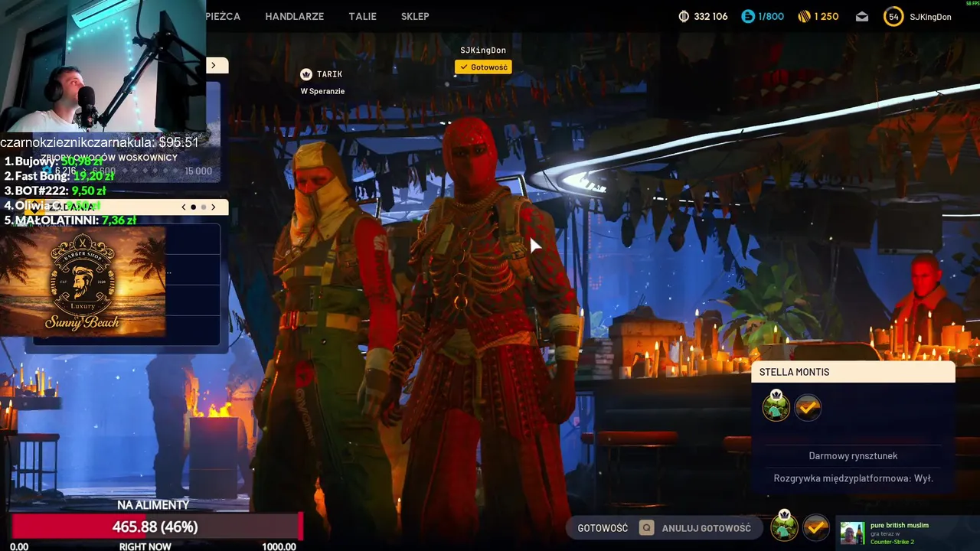Click the 1/800 cred counter
980x551 pixels.
(771, 16)
